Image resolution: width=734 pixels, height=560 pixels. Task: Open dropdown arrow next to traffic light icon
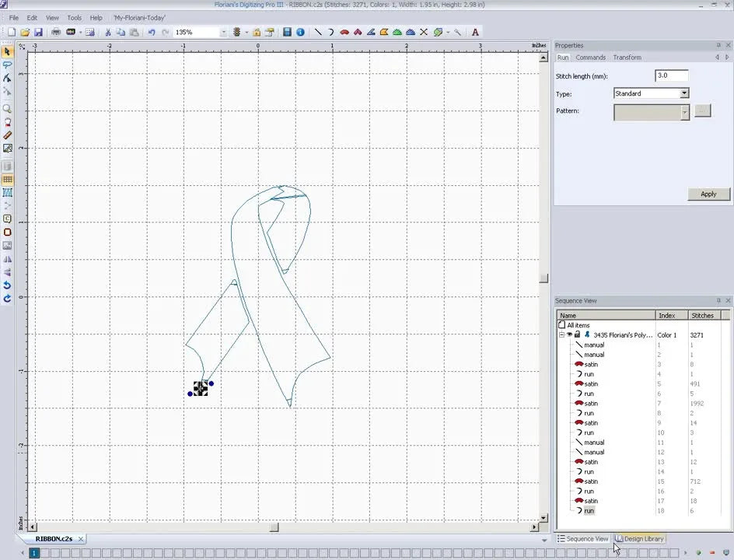click(x=246, y=33)
